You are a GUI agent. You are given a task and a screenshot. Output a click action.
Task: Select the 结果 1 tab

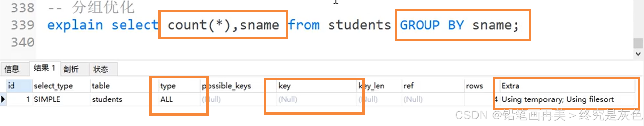coord(45,68)
